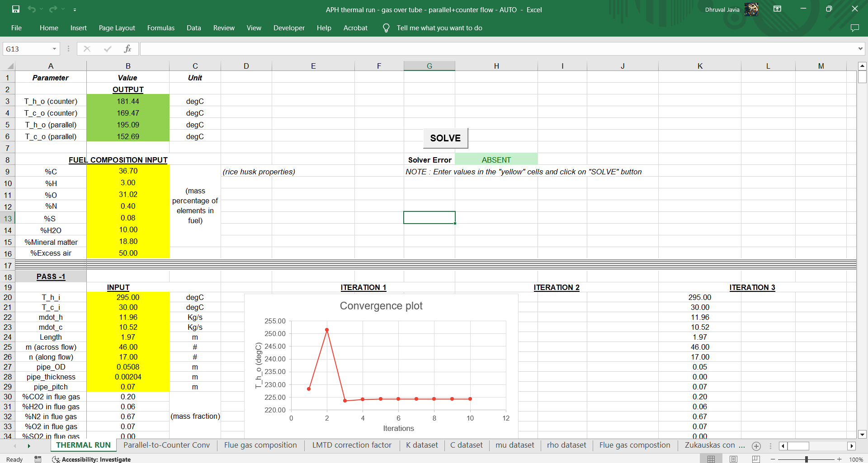Screen dimensions: 868x463
Task: Switch to the Insert ribbon tab
Action: click(79, 28)
